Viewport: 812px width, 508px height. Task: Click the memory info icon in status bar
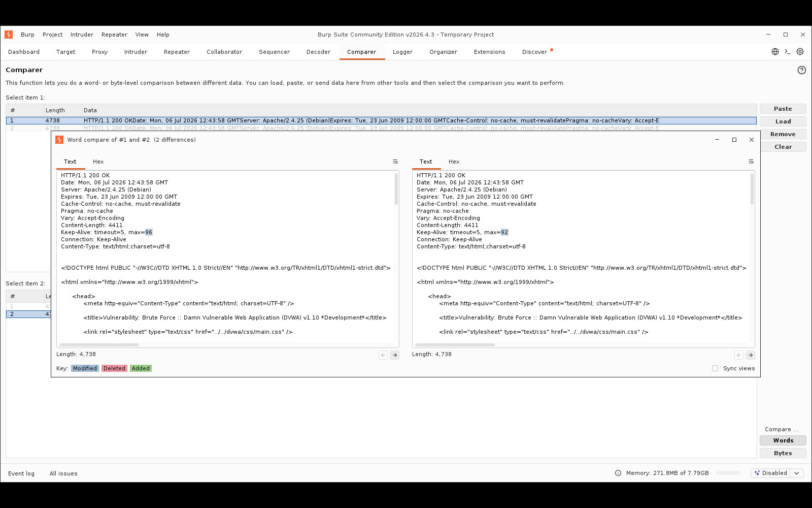[x=618, y=473]
